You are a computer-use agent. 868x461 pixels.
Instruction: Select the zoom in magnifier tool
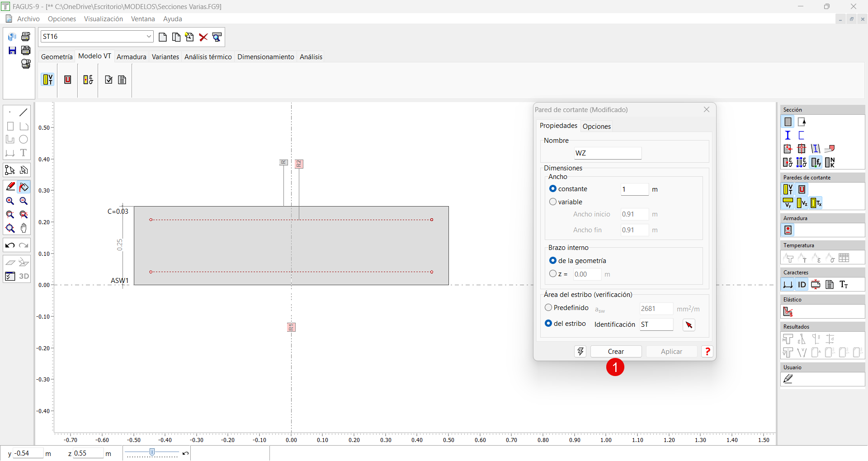tap(10, 201)
